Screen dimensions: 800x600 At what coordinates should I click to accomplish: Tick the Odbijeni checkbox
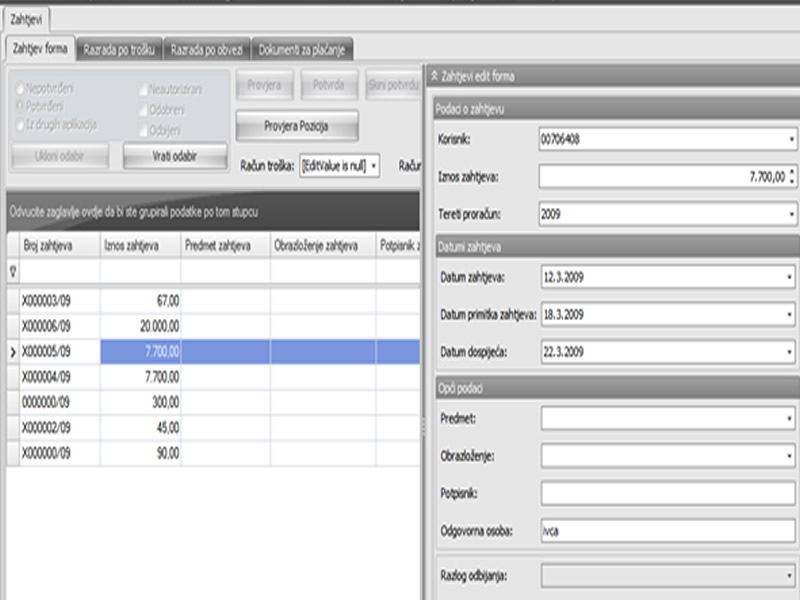coord(143,130)
